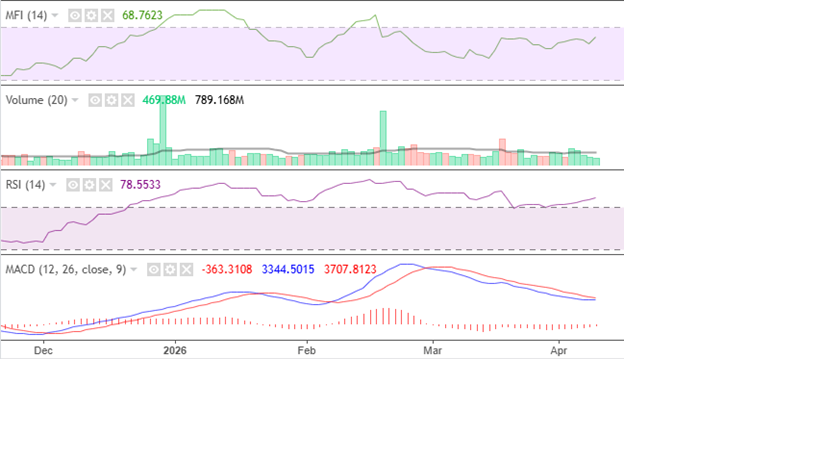Open MFI indicator settings gear
This screenshot has width=819, height=460.
91,16
